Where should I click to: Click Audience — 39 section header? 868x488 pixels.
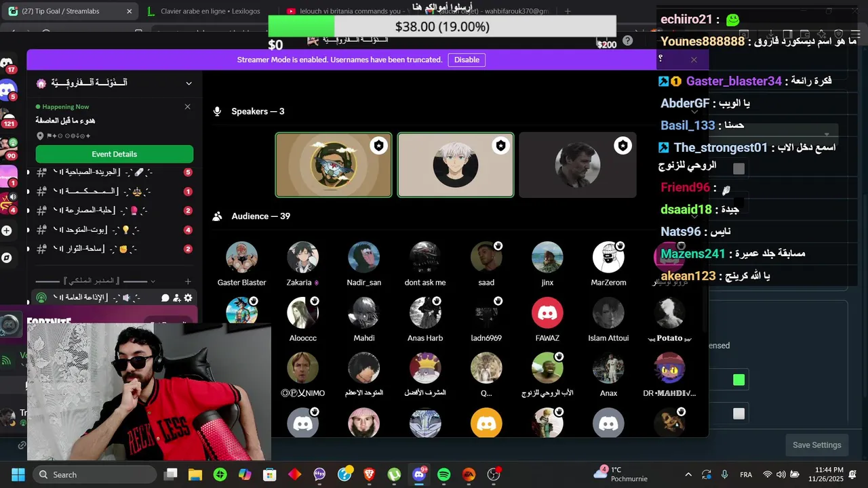coord(260,216)
